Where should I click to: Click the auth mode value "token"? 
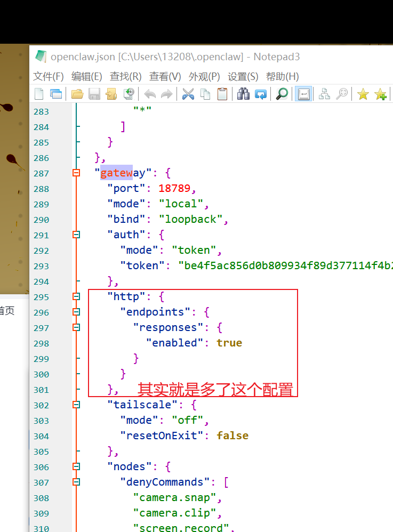194,251
